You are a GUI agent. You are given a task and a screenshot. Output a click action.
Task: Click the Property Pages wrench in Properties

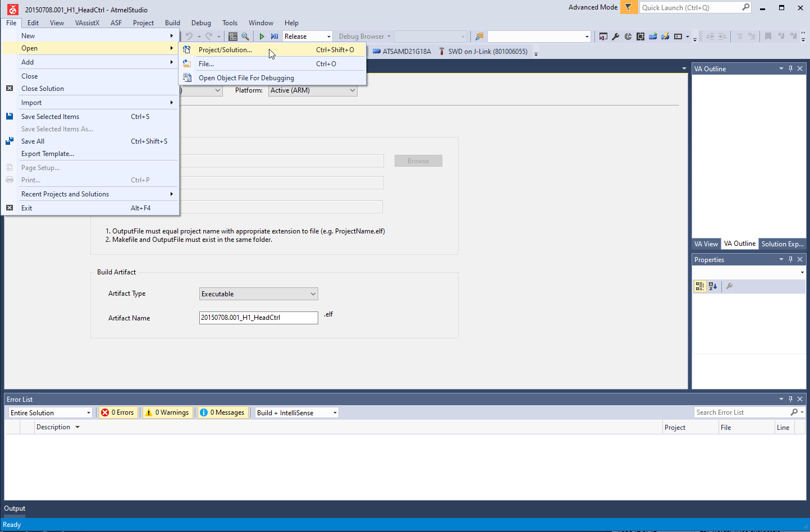point(729,286)
